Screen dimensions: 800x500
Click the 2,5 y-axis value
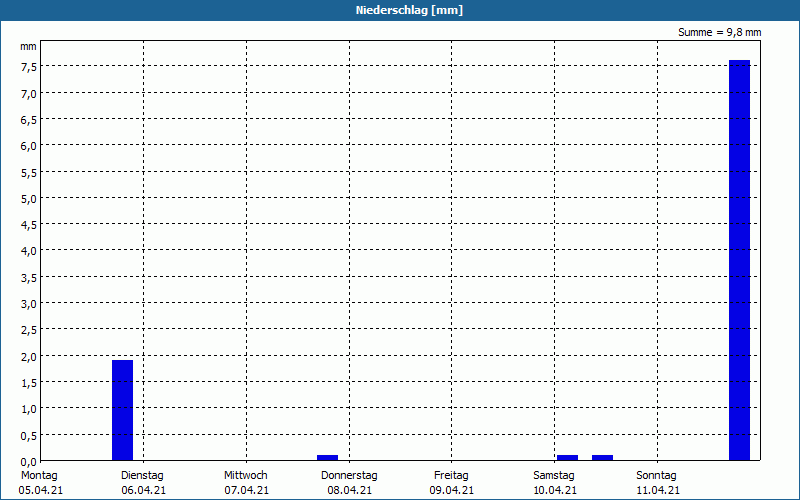pyautogui.click(x=29, y=330)
